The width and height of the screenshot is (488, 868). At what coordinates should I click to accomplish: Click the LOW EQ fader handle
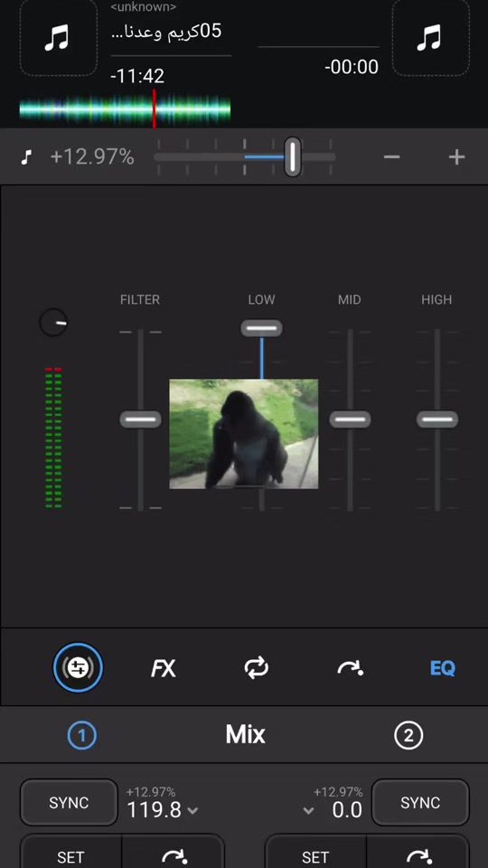(x=261, y=328)
